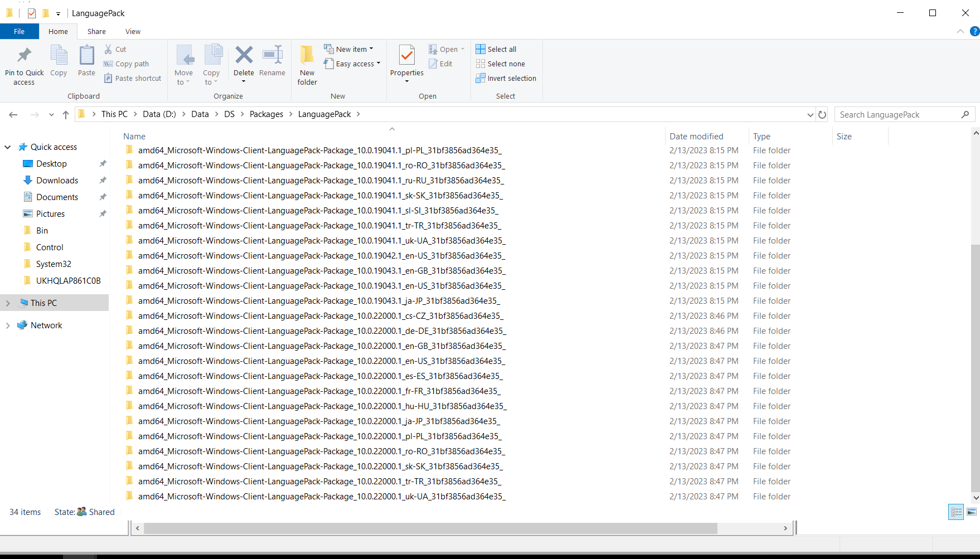Navigate to This PC in breadcrumb
This screenshot has width=980, height=559.
click(114, 114)
